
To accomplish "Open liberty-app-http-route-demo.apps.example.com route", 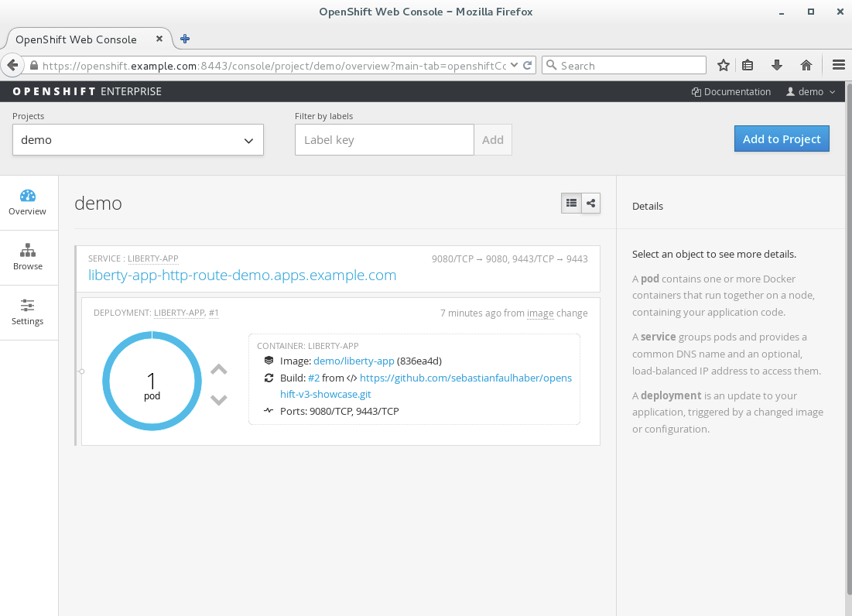I will (x=242, y=275).
